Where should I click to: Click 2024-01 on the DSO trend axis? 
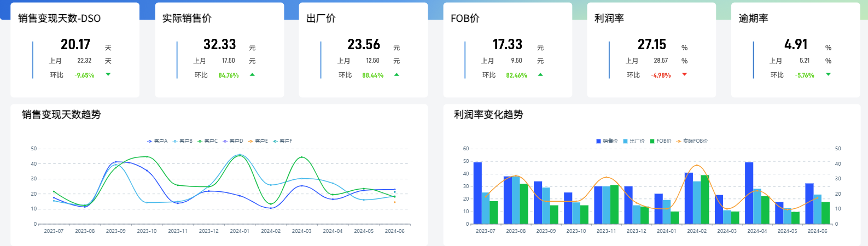click(240, 231)
